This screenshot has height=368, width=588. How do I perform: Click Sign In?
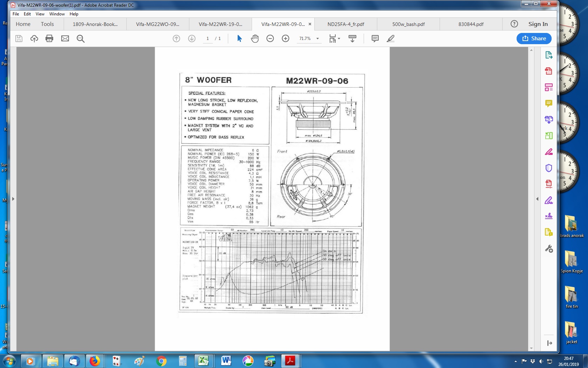pyautogui.click(x=538, y=24)
